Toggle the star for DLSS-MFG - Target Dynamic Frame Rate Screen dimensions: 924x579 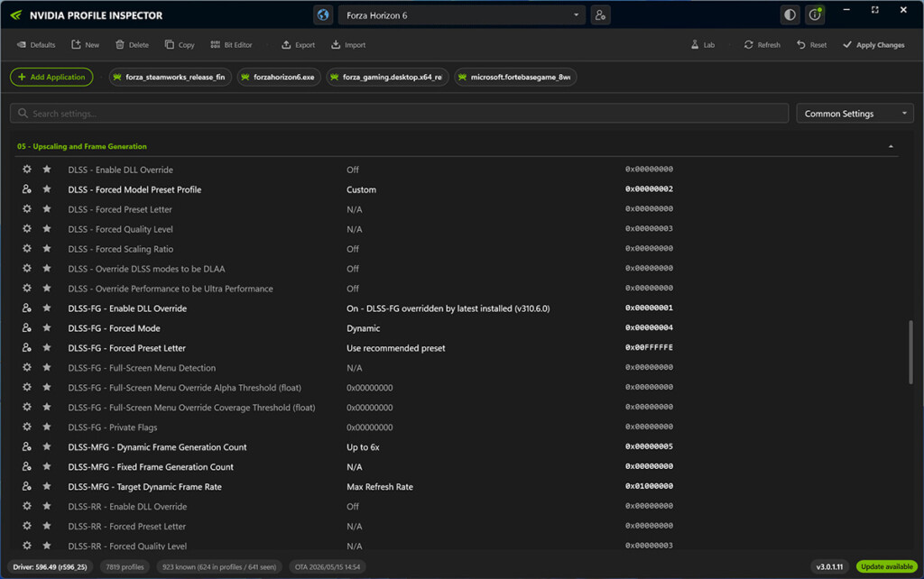pyautogui.click(x=47, y=486)
